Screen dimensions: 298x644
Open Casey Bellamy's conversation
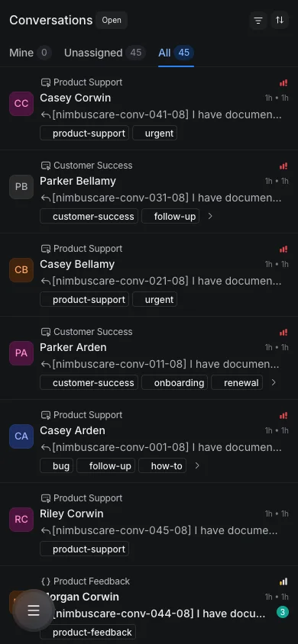pos(149,275)
